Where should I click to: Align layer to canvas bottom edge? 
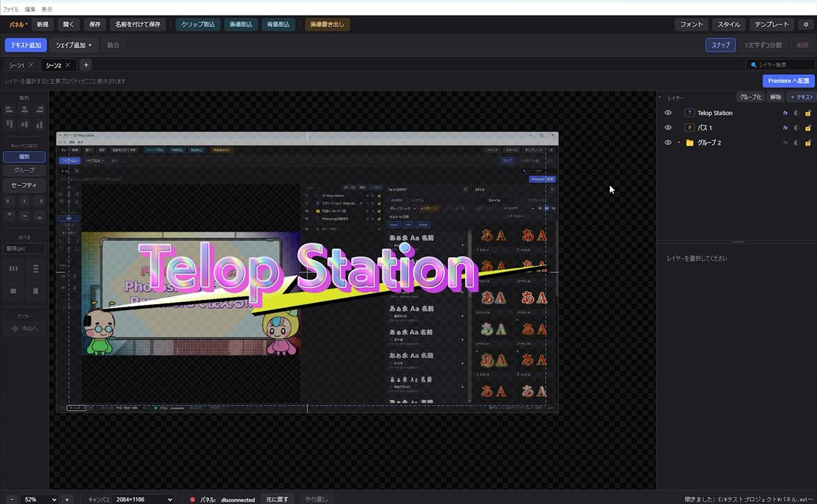[x=39, y=216]
